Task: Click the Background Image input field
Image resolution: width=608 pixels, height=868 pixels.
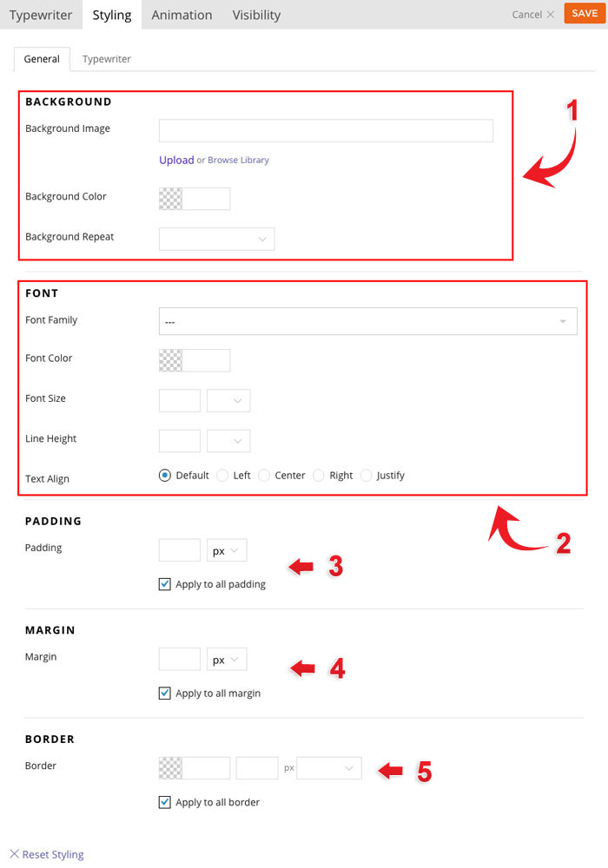Action: click(x=326, y=131)
